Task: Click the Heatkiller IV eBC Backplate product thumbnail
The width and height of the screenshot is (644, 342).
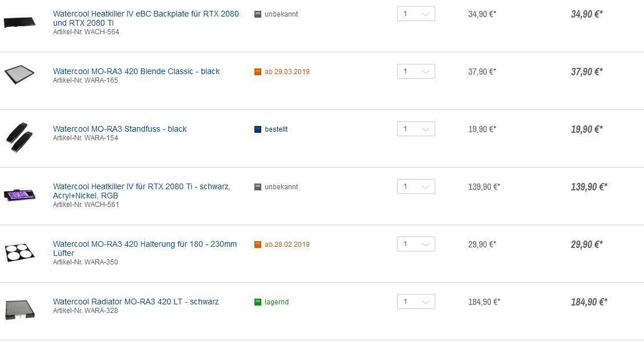Action: [19, 22]
